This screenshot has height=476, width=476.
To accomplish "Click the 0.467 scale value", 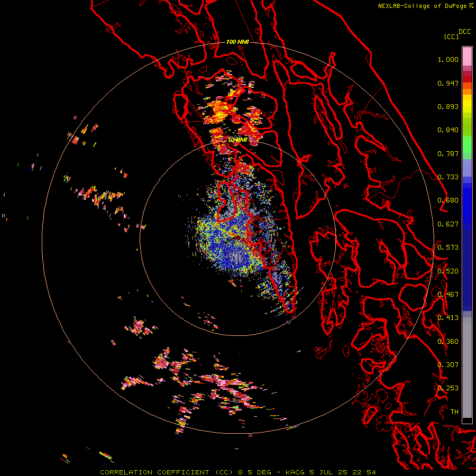I will (x=448, y=295).
